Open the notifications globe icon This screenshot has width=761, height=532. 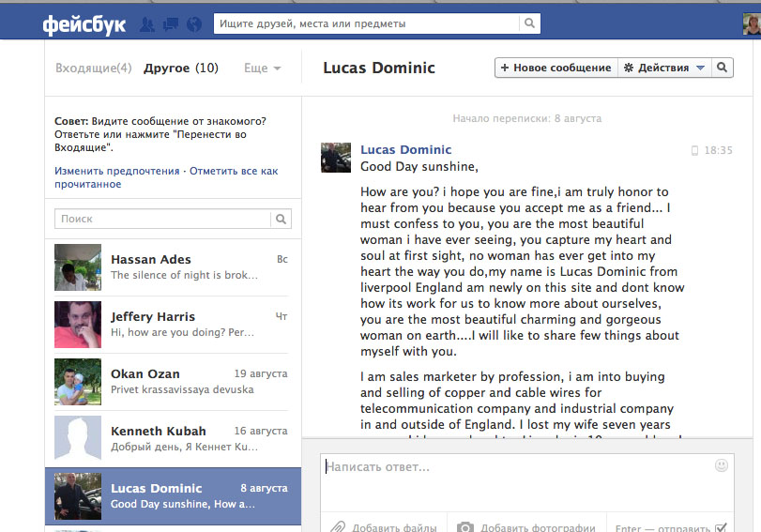(194, 24)
